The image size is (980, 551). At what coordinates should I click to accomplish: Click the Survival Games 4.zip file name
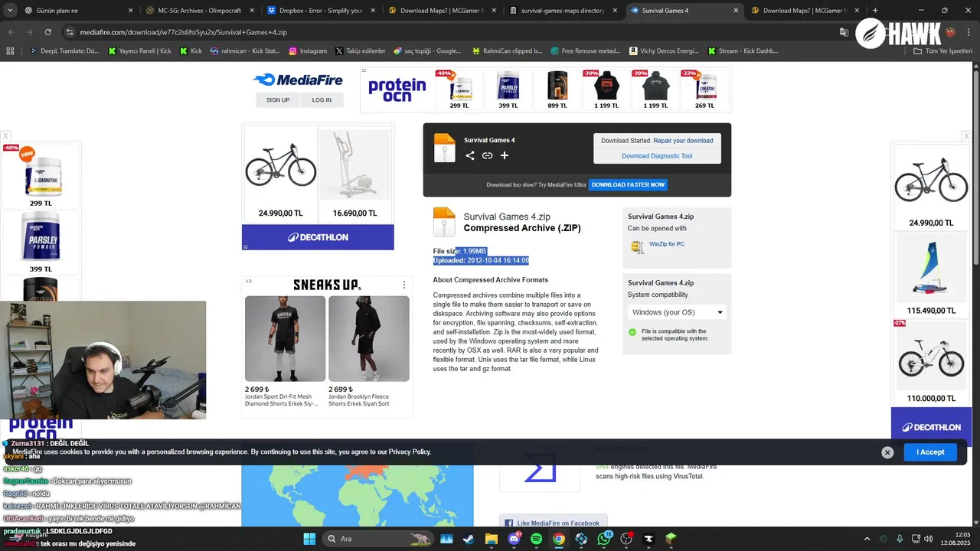point(507,217)
